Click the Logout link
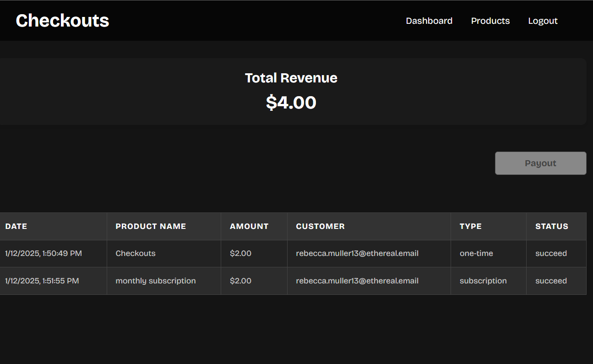Image resolution: width=593 pixels, height=364 pixels. pyautogui.click(x=543, y=21)
